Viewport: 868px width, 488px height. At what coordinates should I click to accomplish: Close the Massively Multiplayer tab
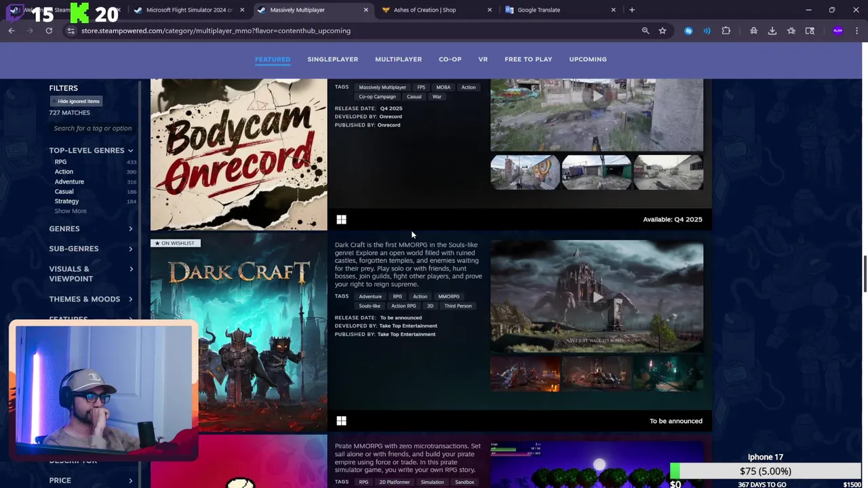pos(366,10)
